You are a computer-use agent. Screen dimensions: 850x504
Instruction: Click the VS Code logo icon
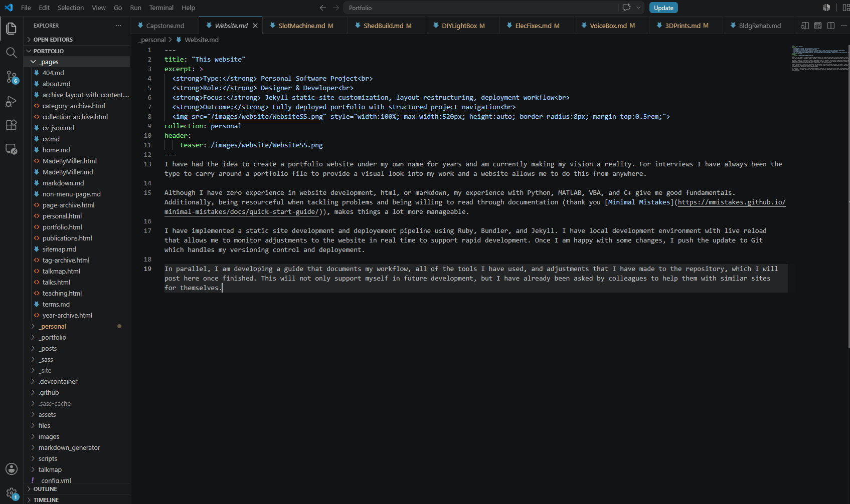(x=9, y=8)
